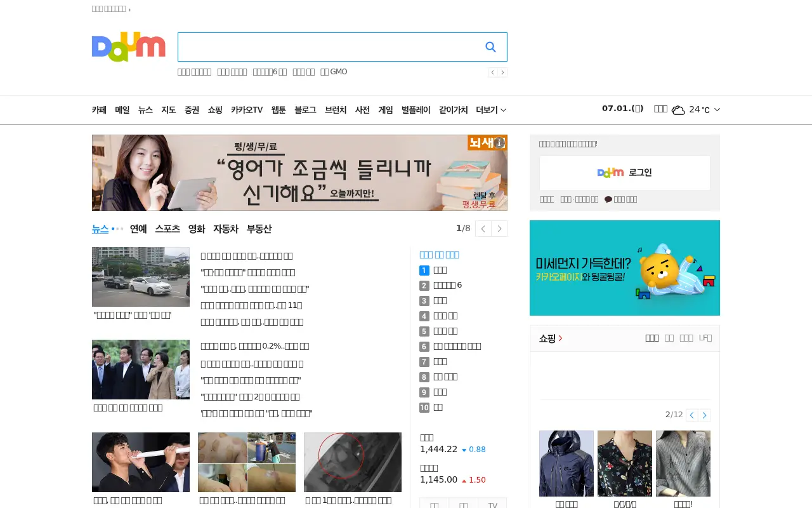Click the date 07.01 text
The width and height of the screenshot is (812, 508).
coord(623,109)
